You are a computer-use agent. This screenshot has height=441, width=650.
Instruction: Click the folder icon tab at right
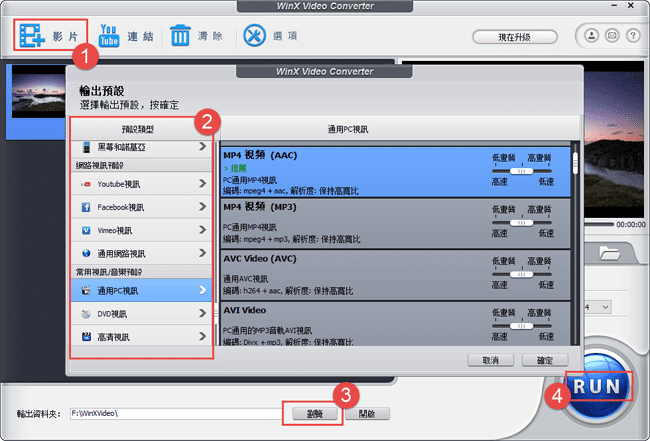(x=610, y=252)
